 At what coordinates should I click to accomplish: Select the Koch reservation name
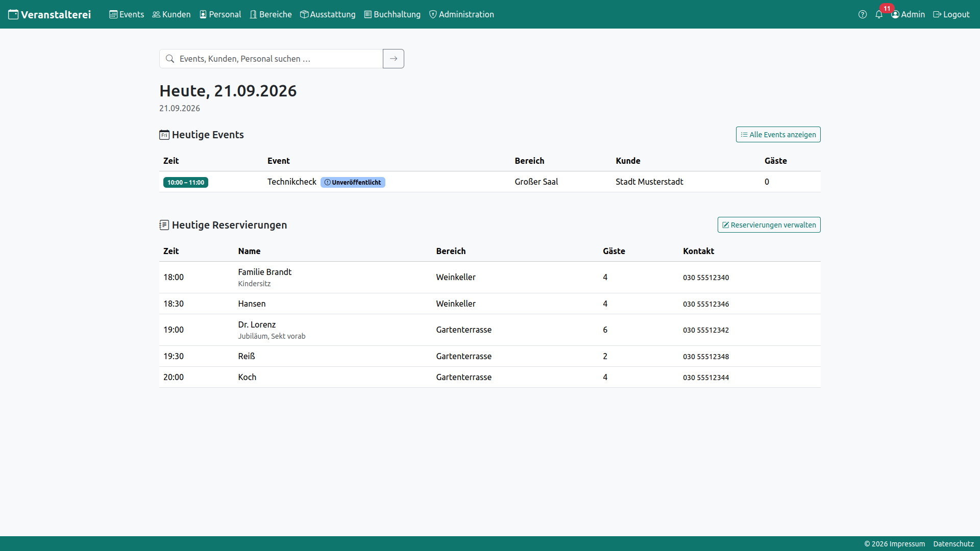click(247, 377)
